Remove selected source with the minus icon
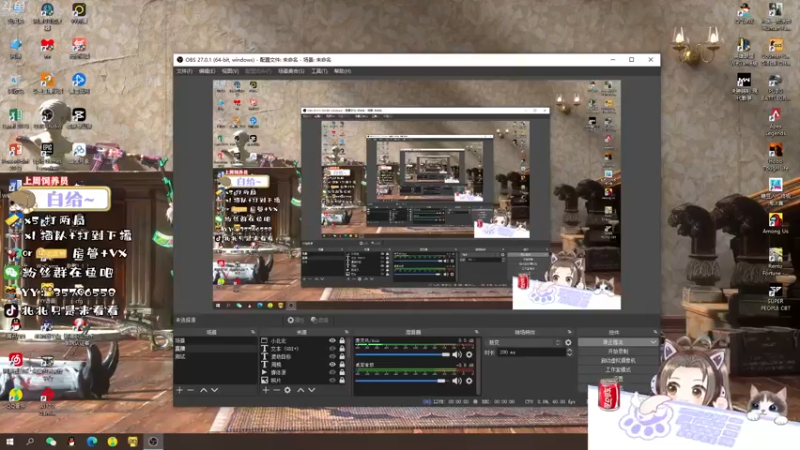Screen dimensions: 800x450 (277, 390)
